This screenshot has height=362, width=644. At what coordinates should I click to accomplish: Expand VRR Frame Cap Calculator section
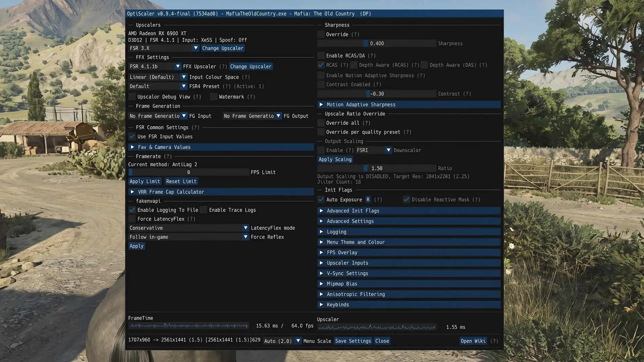coord(221,192)
